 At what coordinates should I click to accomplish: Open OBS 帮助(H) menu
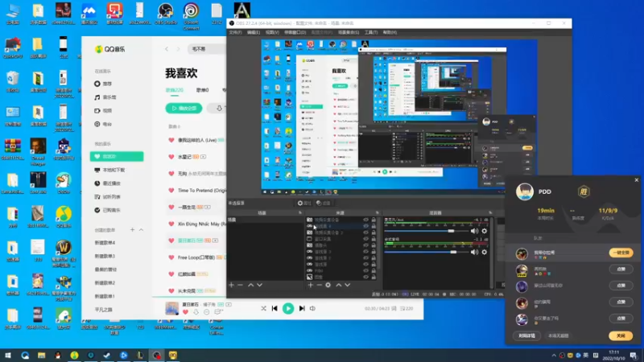(x=390, y=32)
